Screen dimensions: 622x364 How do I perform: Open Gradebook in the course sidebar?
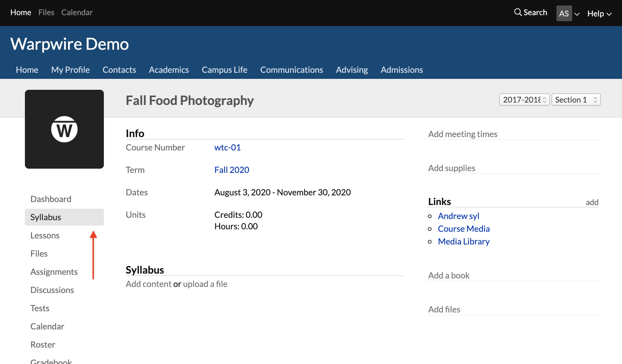pyautogui.click(x=51, y=361)
